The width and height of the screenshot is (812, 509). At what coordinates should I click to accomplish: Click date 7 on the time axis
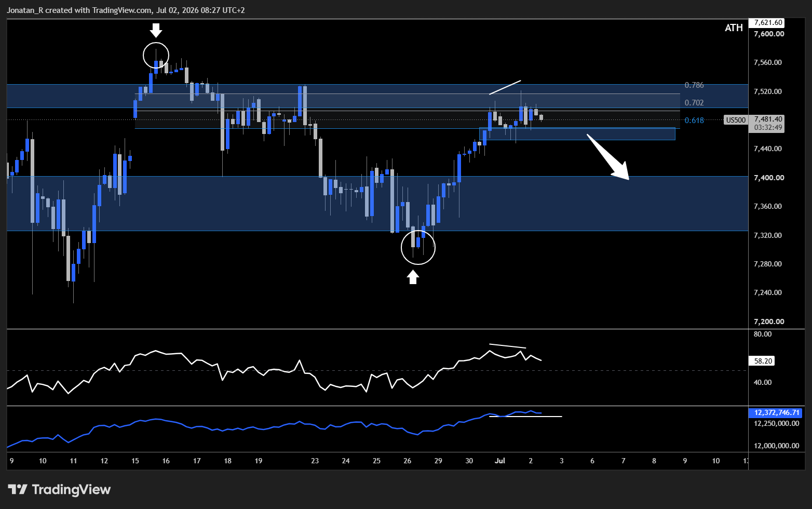(623, 461)
